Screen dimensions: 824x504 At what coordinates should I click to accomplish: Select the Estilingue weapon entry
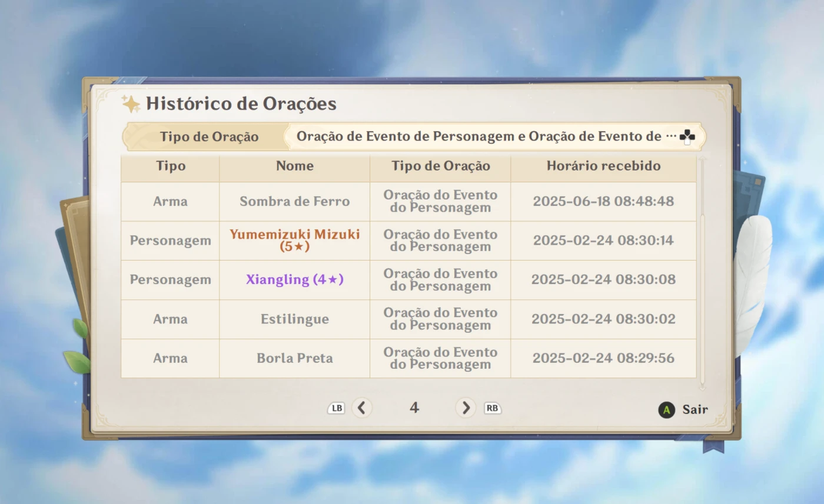click(295, 319)
